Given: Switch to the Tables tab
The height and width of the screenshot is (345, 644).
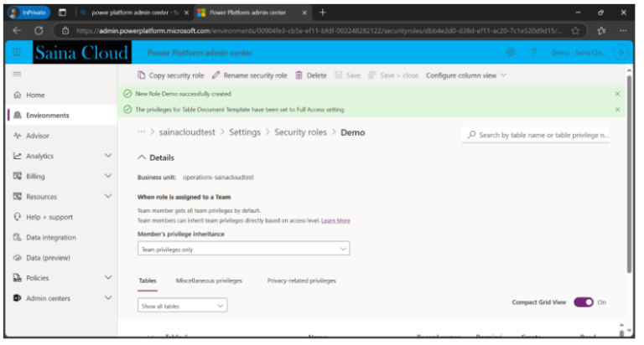Looking at the screenshot, I should pos(148,281).
